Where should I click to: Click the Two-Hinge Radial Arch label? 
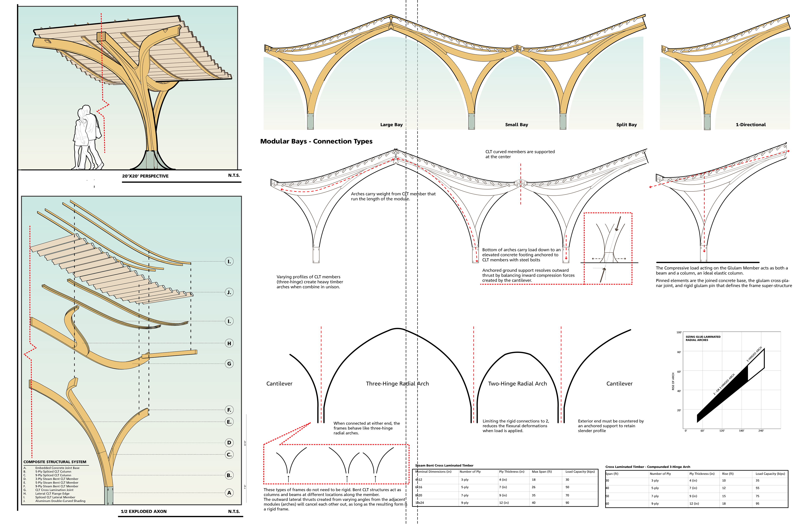click(x=517, y=383)
